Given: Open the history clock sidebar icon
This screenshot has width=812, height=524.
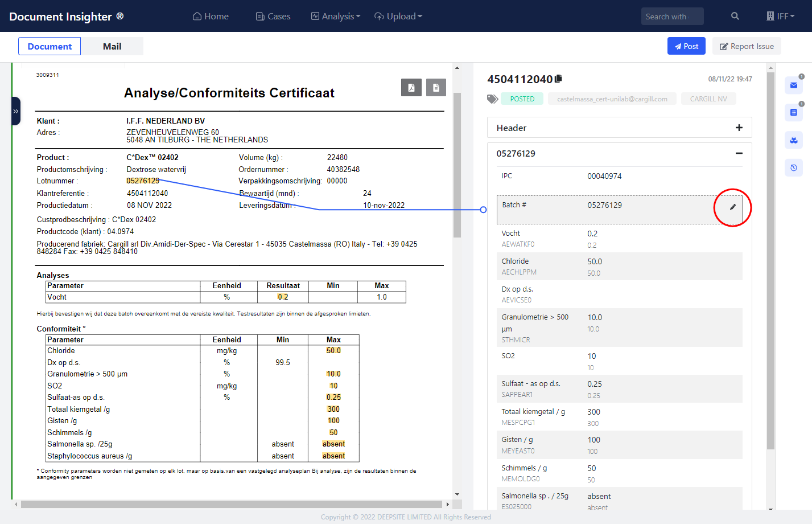Looking at the screenshot, I should (794, 167).
